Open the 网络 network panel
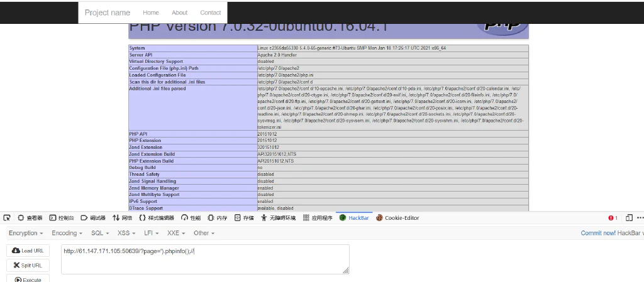Image resolution: width=644 pixels, height=282 pixels. (x=123, y=218)
